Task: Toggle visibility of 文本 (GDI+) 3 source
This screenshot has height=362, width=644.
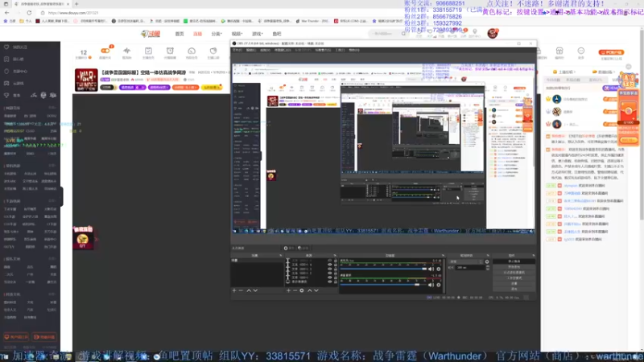Action: pyautogui.click(x=329, y=269)
